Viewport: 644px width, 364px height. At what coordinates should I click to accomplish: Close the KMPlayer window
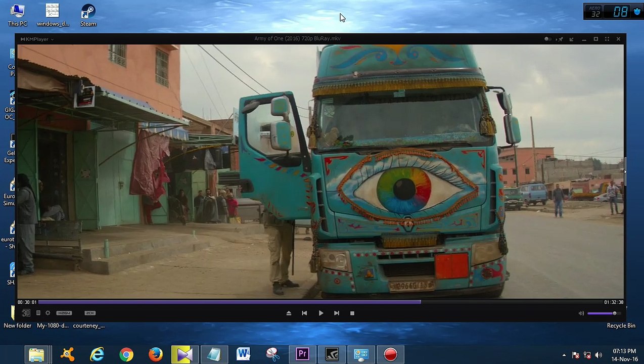pyautogui.click(x=618, y=39)
